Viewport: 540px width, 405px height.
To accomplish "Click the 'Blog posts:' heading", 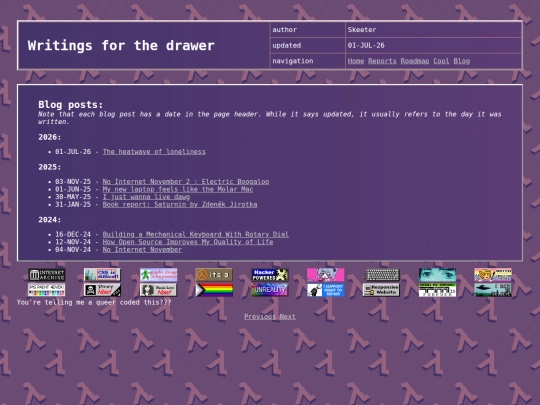I will tap(71, 104).
